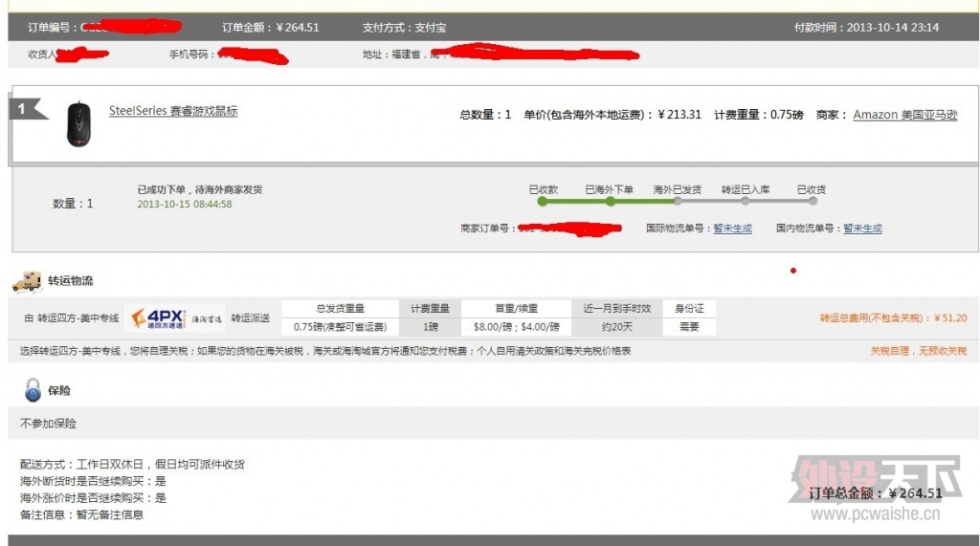Click the 海外已发货 progress step dot
This screenshot has height=546, width=980.
678,201
